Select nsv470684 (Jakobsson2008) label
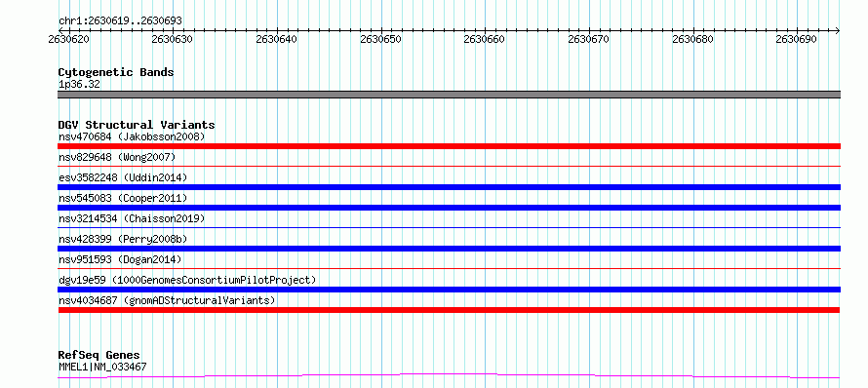 pos(132,136)
